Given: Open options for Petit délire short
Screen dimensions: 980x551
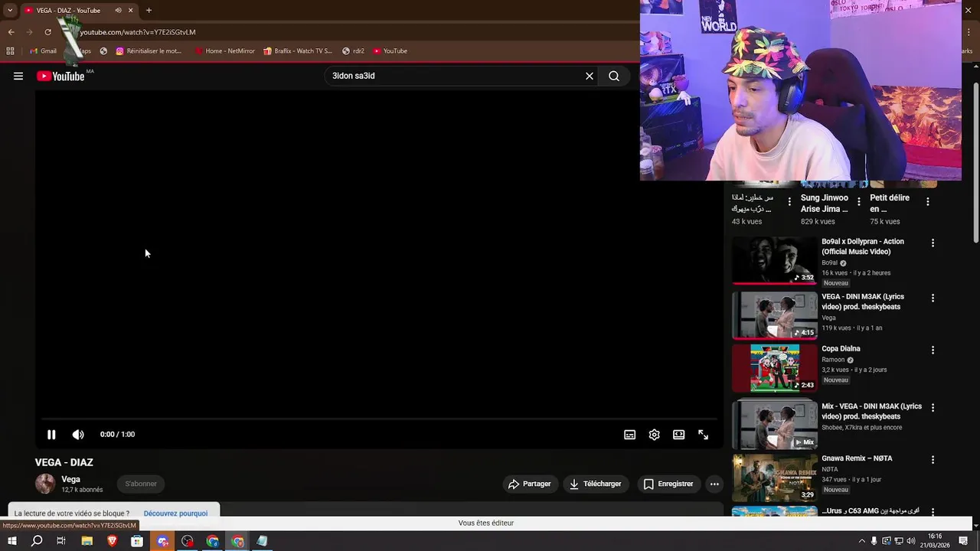Looking at the screenshot, I should [x=927, y=202].
